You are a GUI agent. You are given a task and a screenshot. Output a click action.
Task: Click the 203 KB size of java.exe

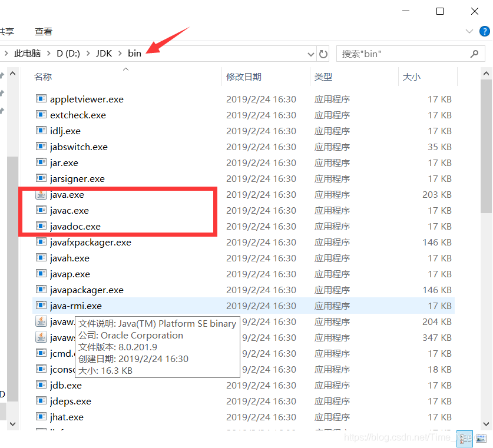point(436,194)
